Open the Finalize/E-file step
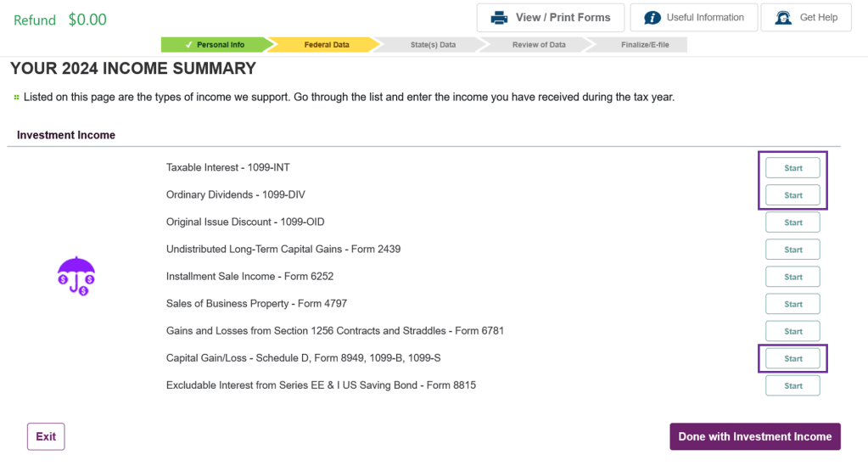Viewport: 868px width, 466px height. click(x=644, y=45)
